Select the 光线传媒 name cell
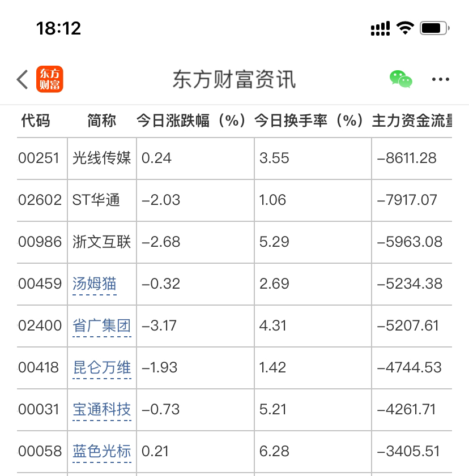The height and width of the screenshot is (476, 469). pos(102,158)
